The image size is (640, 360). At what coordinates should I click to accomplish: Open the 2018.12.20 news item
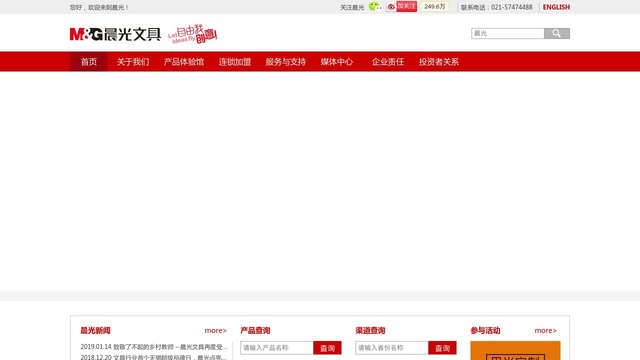(153, 357)
